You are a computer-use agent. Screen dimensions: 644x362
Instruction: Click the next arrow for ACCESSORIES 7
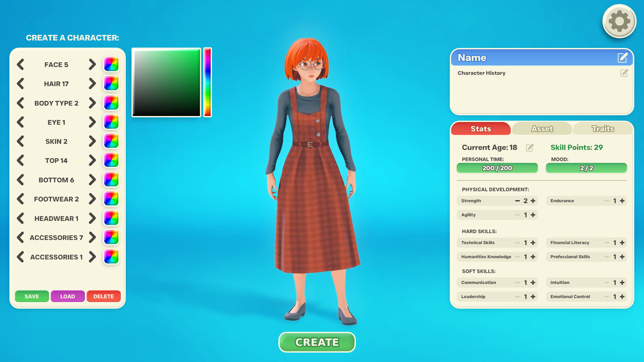[x=92, y=237]
